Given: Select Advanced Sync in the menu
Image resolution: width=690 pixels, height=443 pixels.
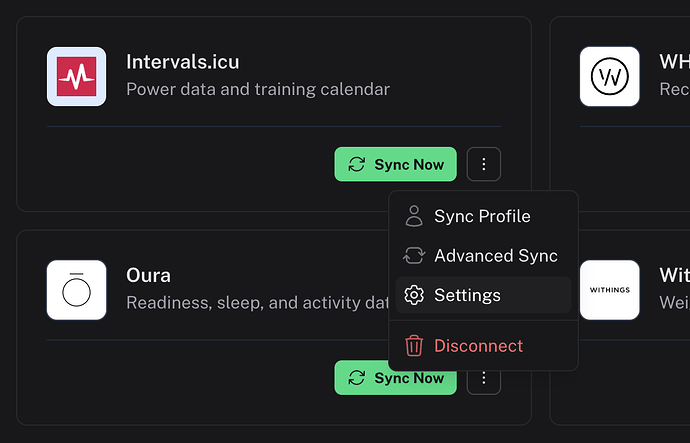Looking at the screenshot, I should [x=495, y=256].
